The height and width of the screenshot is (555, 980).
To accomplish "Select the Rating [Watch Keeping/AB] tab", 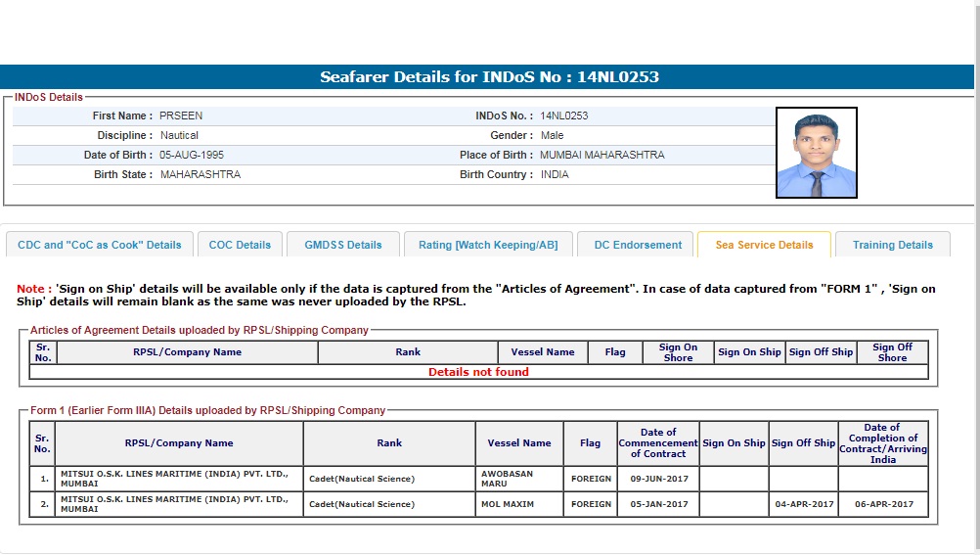I will click(488, 245).
